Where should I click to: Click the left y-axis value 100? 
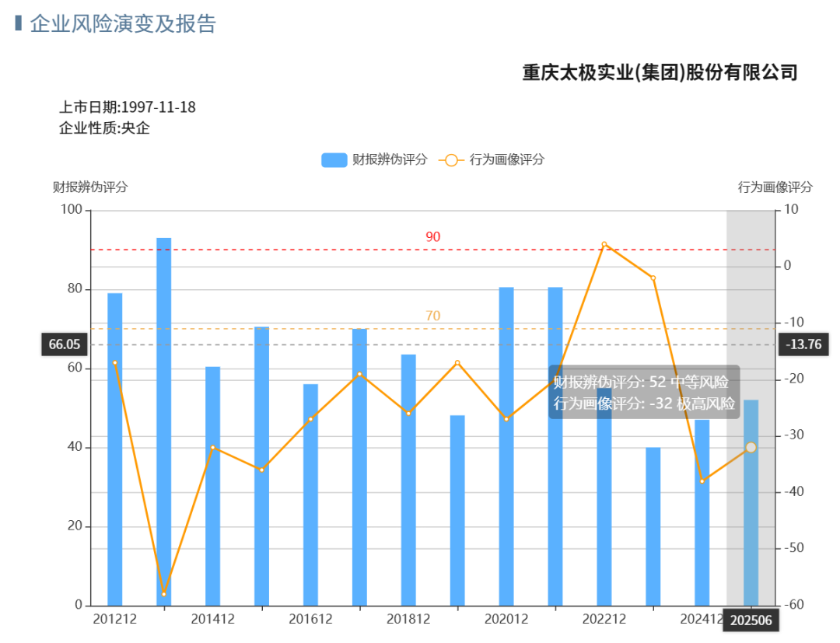(72, 209)
